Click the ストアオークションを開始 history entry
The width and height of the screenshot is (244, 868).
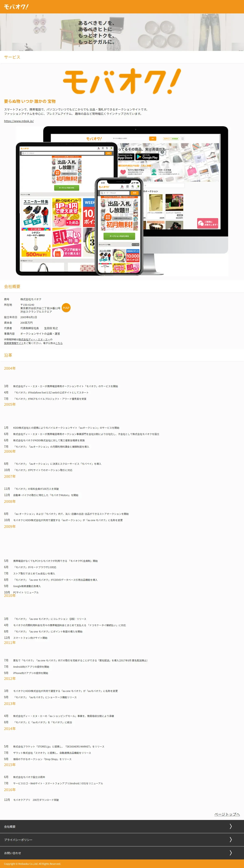(x=71, y=514)
